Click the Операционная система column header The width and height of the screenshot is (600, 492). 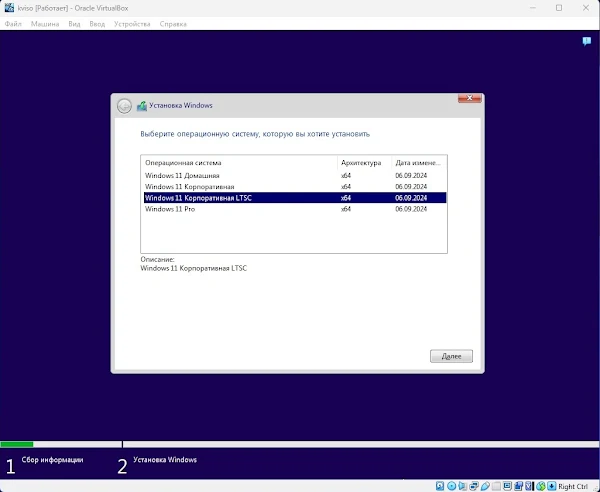coord(239,163)
